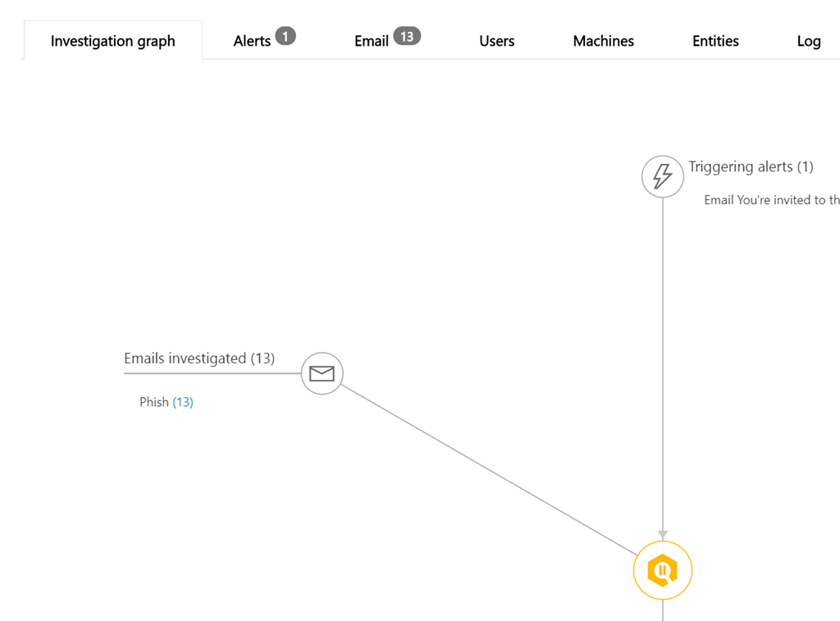The height and width of the screenshot is (621, 840).
Task: Select the yellow investigation hexagon node
Action: click(662, 570)
